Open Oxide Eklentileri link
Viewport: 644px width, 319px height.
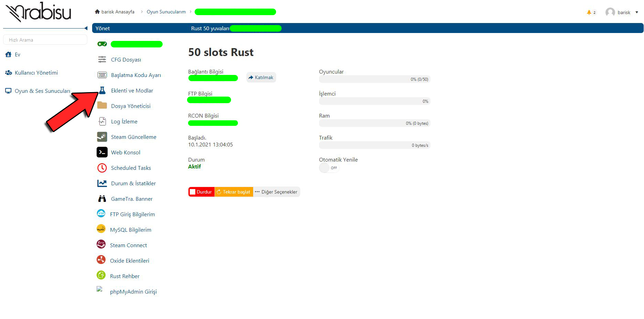coord(129,261)
